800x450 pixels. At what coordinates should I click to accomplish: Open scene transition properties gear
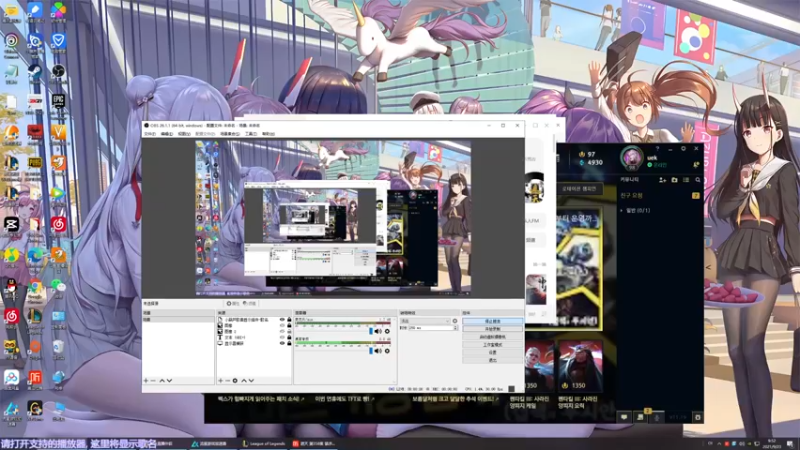(x=455, y=321)
